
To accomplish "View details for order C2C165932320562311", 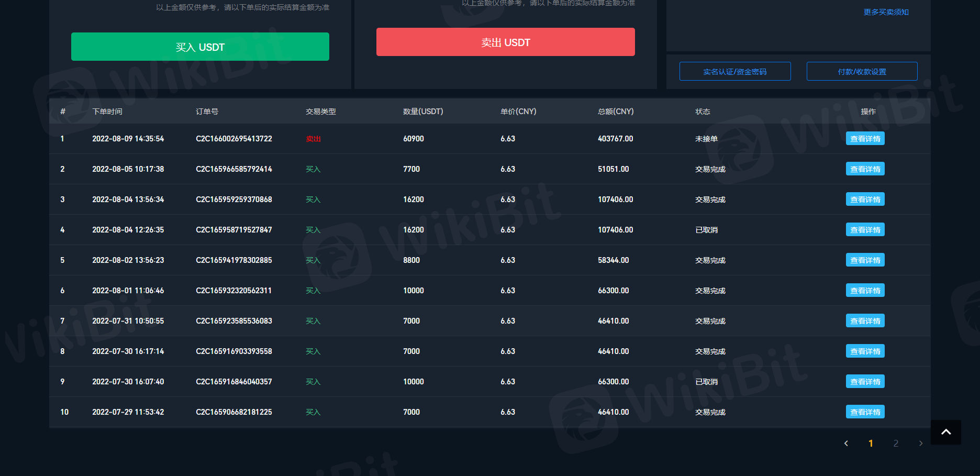I will pos(865,291).
